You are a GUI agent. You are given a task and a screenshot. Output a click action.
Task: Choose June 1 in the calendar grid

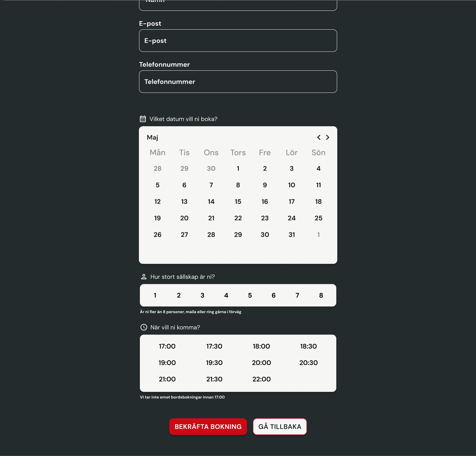pos(318,235)
